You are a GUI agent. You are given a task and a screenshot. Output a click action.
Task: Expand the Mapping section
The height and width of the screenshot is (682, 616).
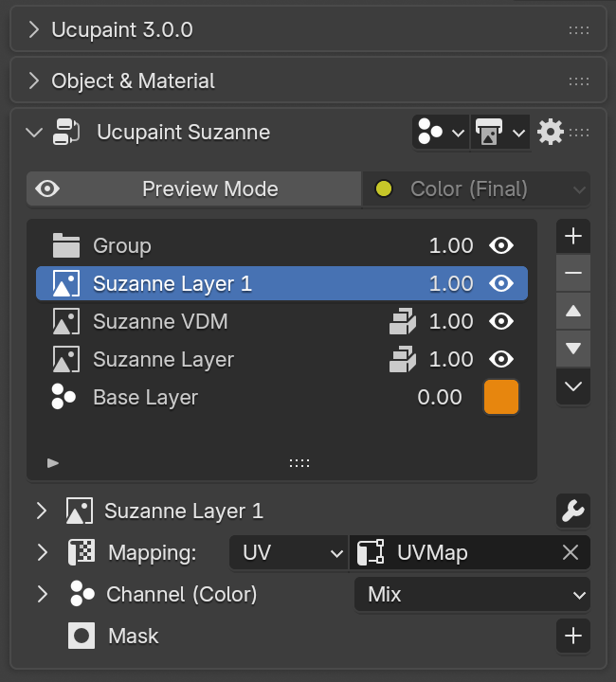42,553
